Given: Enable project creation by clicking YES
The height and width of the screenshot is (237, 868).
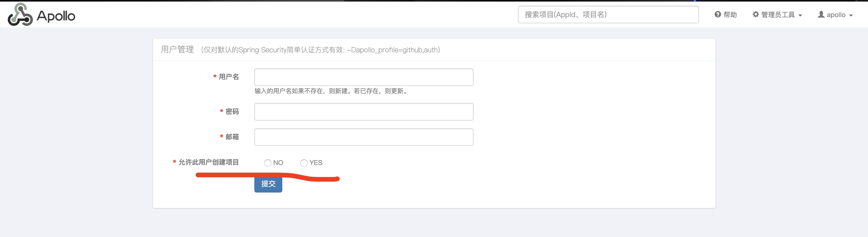Looking at the screenshot, I should [x=304, y=163].
